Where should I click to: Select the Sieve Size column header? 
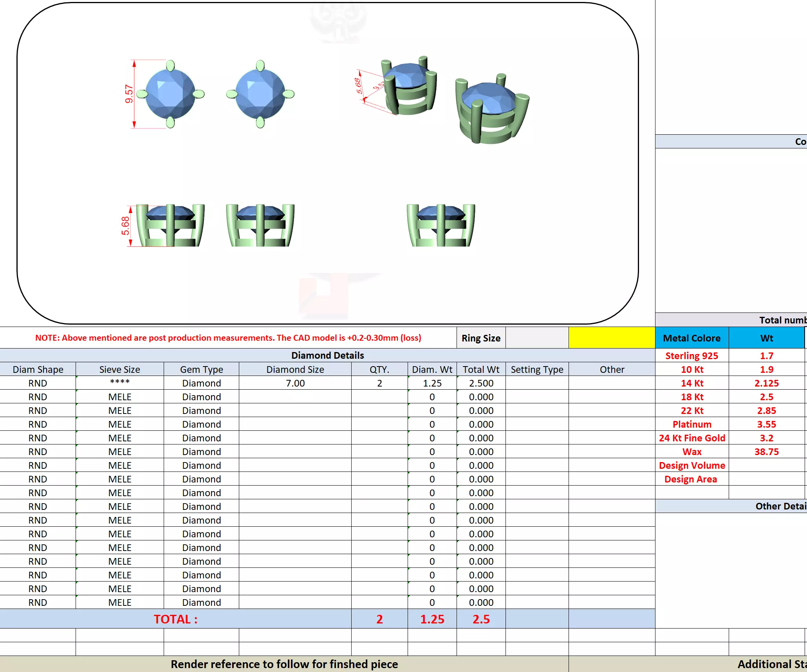(119, 369)
